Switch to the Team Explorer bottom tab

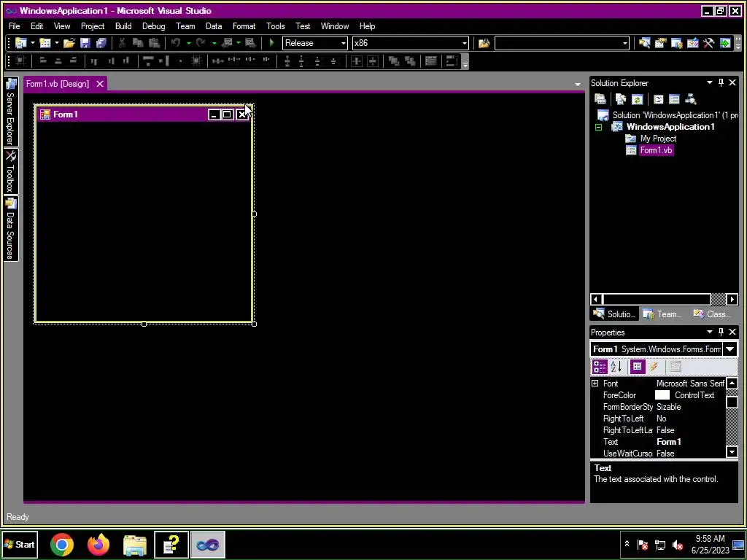664,314
